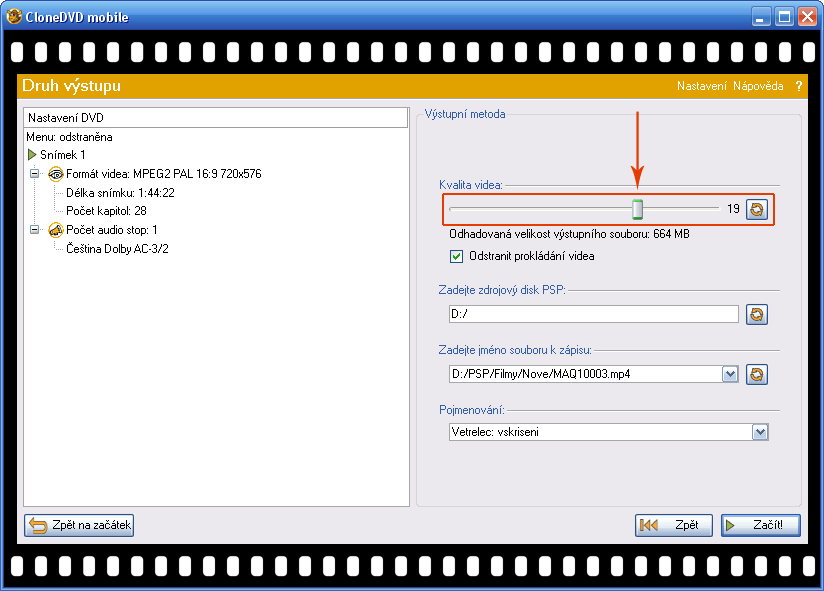The image size is (824, 591).
Task: Collapse the Formát videa tree node
Action: click(34, 174)
